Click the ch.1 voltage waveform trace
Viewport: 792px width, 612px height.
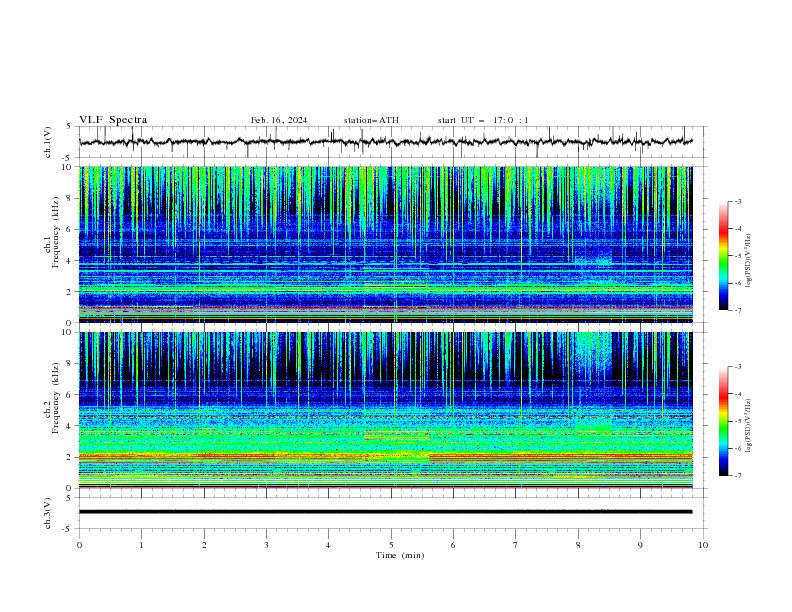click(x=385, y=142)
